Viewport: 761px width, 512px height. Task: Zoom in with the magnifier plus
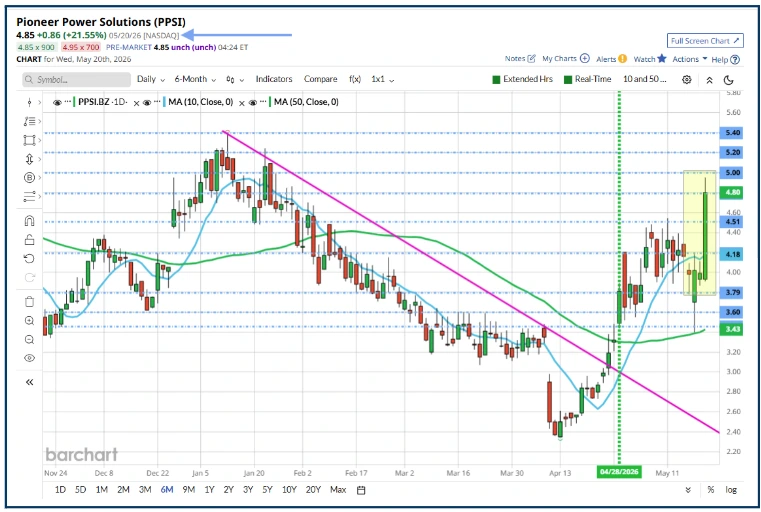click(x=30, y=321)
